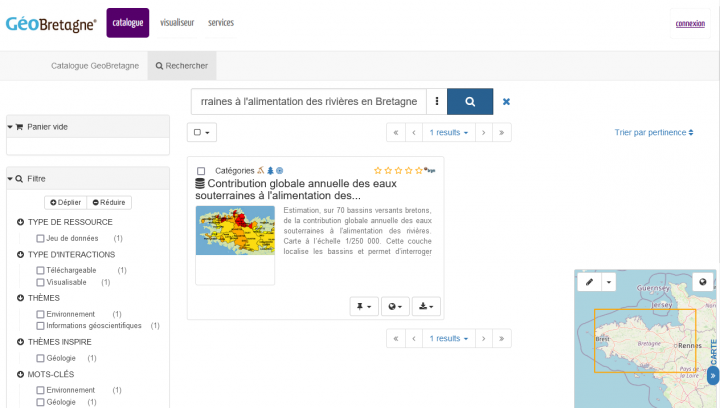Click the blue magnifier search button
The image size is (720, 408).
(469, 101)
